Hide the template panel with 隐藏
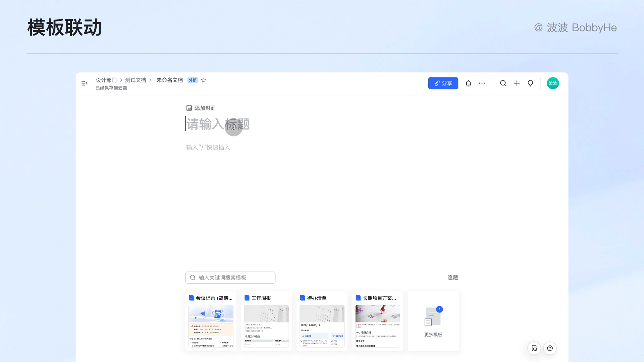The height and width of the screenshot is (362, 644). click(452, 278)
